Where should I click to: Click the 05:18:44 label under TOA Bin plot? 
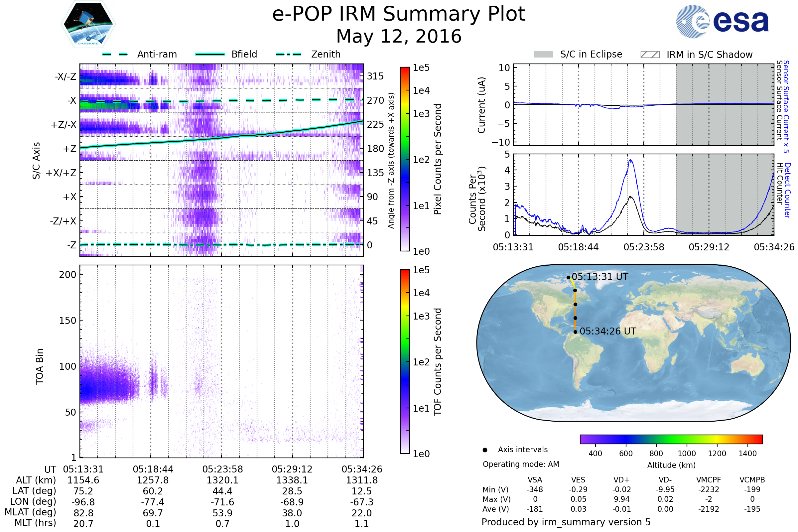153,469
